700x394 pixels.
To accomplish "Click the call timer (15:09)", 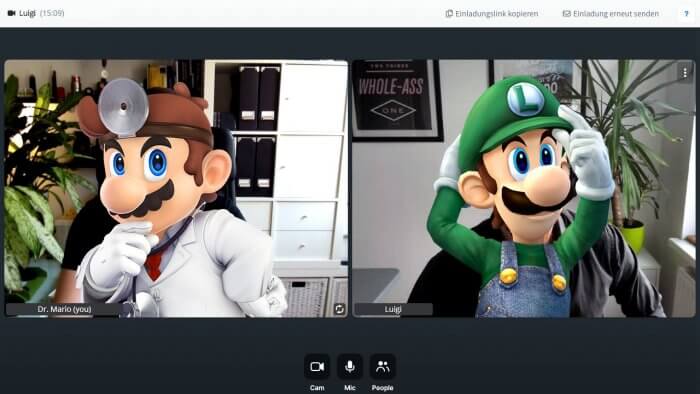I will (52, 13).
